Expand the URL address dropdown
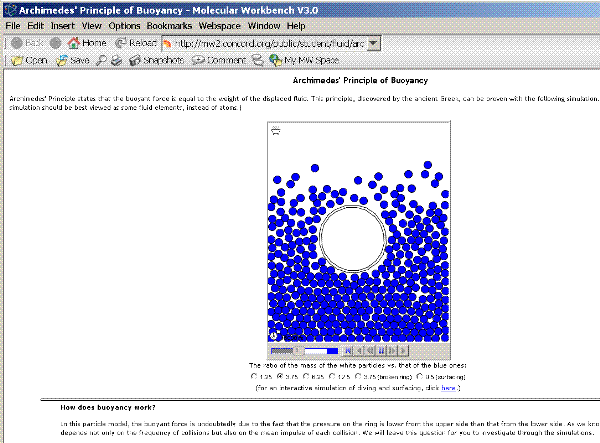Screen dimensions: 600x443 pos(373,43)
